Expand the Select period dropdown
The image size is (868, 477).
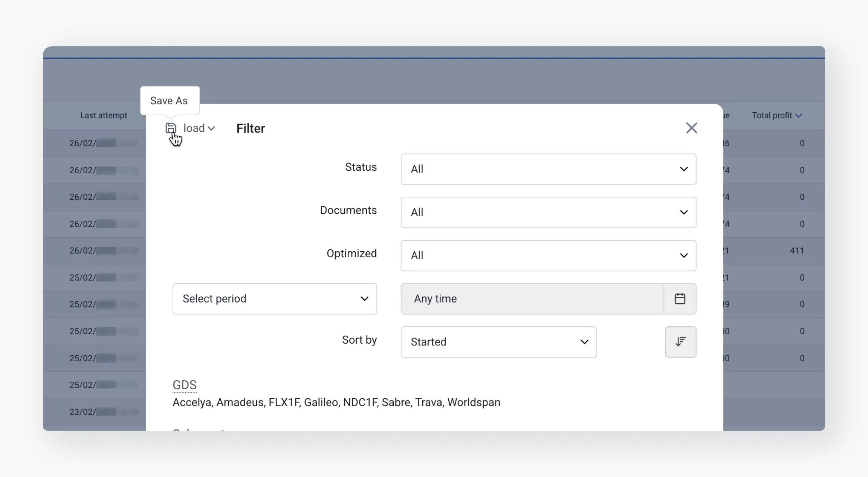[274, 299]
